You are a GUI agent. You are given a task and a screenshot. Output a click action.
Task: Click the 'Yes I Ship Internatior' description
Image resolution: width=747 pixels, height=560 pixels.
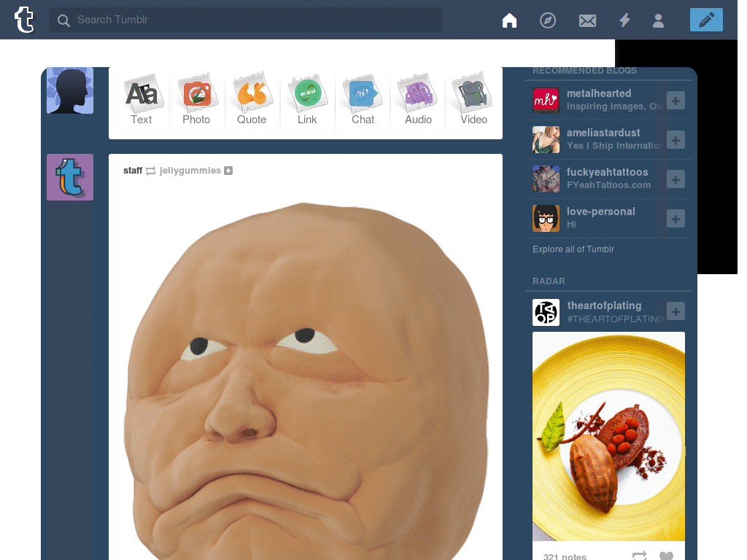[x=614, y=146]
